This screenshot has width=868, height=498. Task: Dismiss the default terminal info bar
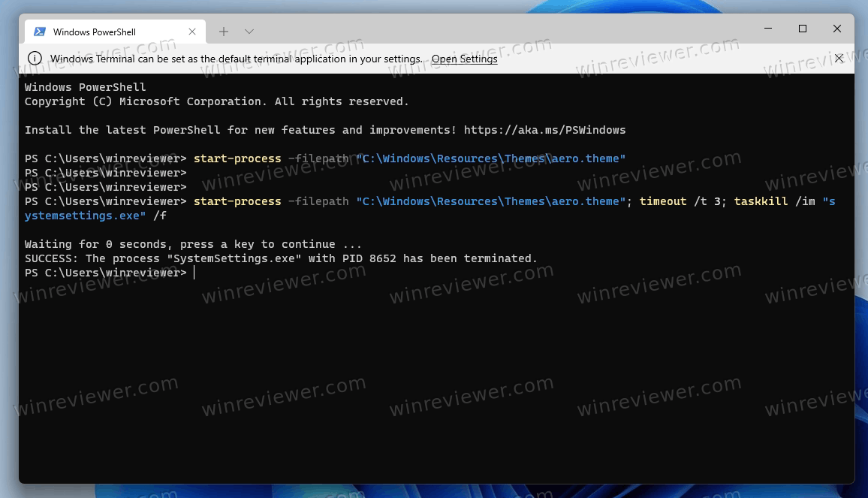pos(839,58)
